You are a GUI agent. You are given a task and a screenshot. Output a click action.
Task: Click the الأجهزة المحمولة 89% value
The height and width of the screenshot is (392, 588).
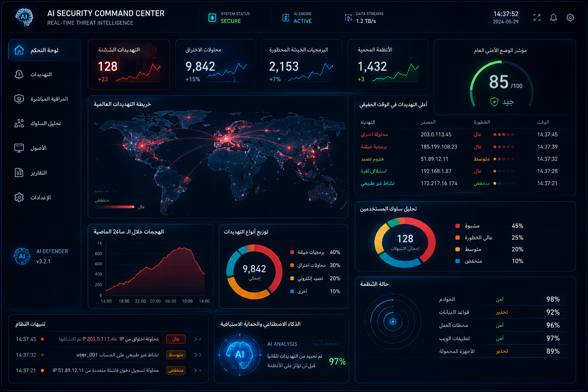coord(553,351)
